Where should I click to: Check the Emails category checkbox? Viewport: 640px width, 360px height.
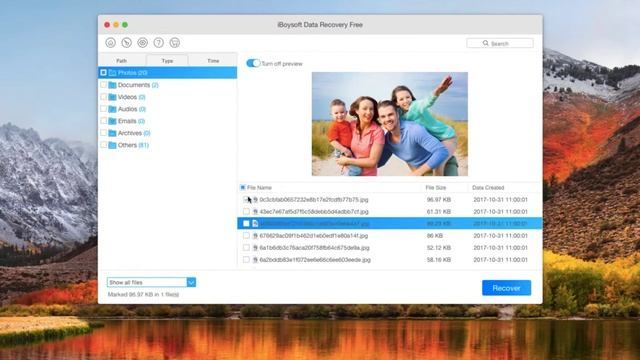[103, 121]
